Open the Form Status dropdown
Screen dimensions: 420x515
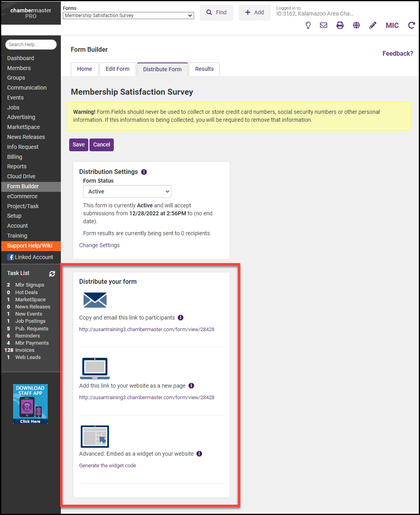[x=127, y=191]
